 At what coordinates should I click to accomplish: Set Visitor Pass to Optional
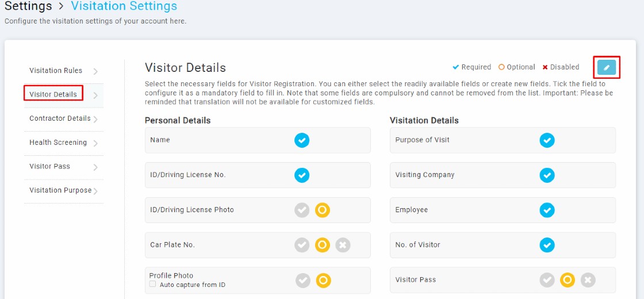567,280
